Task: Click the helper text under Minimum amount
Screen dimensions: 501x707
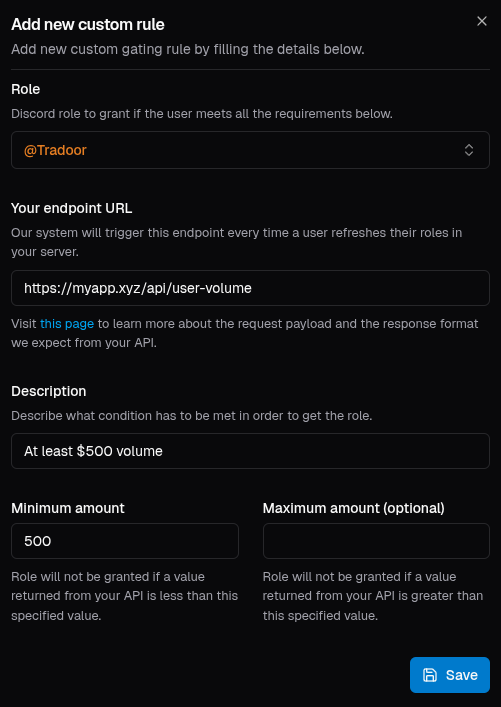Action: [124, 596]
